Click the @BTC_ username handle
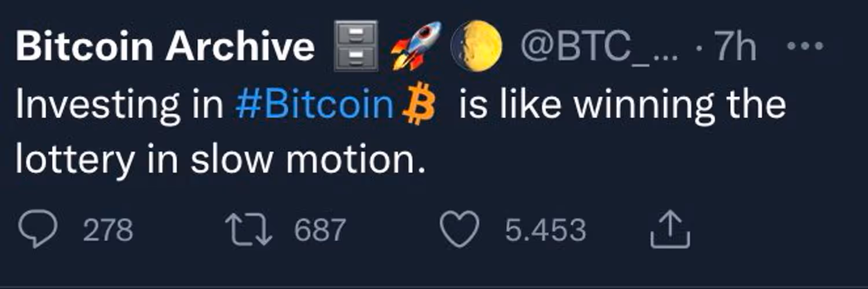868x289 pixels. pos(599,47)
